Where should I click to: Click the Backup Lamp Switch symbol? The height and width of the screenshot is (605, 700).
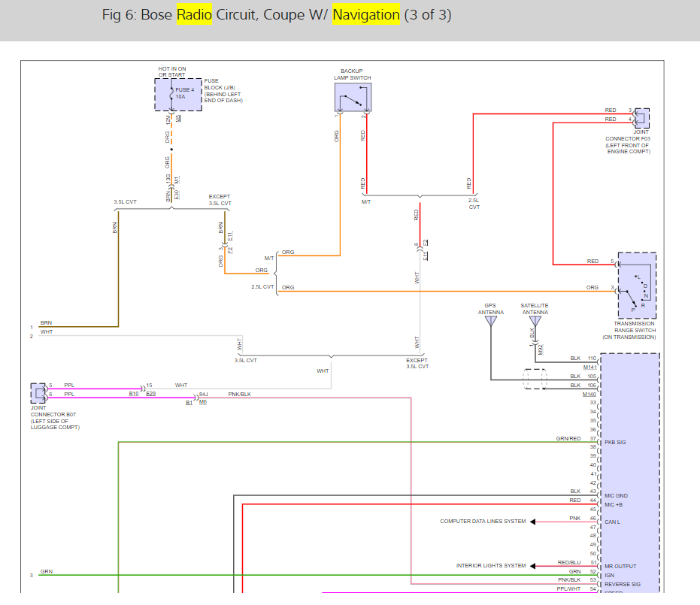pos(353,98)
